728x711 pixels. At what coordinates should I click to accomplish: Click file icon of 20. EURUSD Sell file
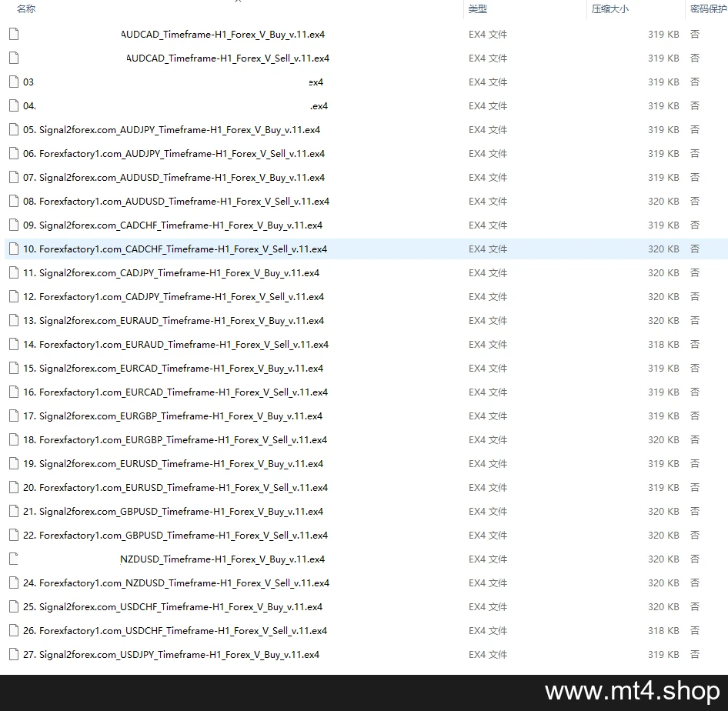pos(14,487)
